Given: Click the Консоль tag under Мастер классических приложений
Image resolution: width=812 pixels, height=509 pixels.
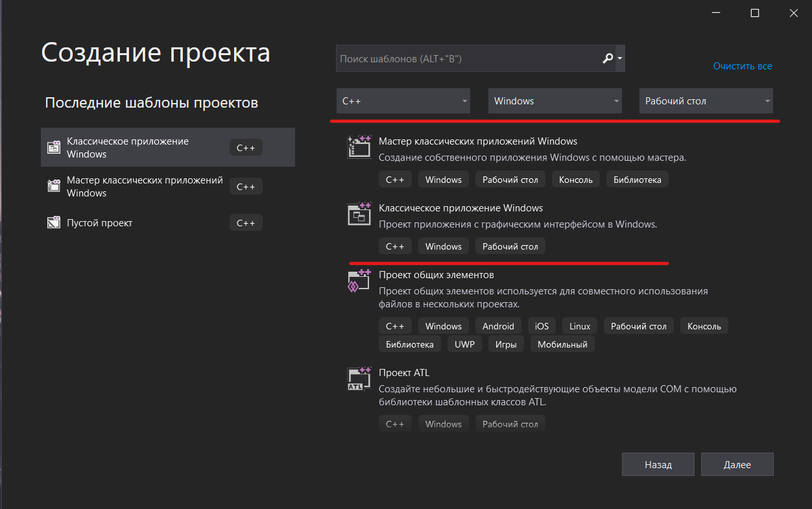Looking at the screenshot, I should coord(576,180).
